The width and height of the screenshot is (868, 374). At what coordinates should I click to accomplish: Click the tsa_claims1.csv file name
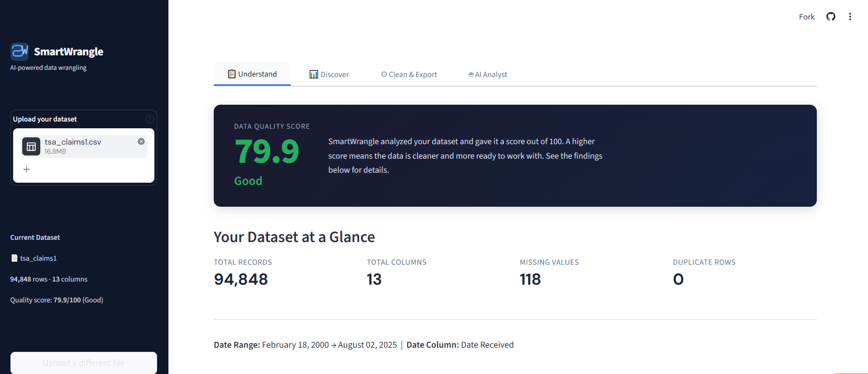(x=73, y=142)
